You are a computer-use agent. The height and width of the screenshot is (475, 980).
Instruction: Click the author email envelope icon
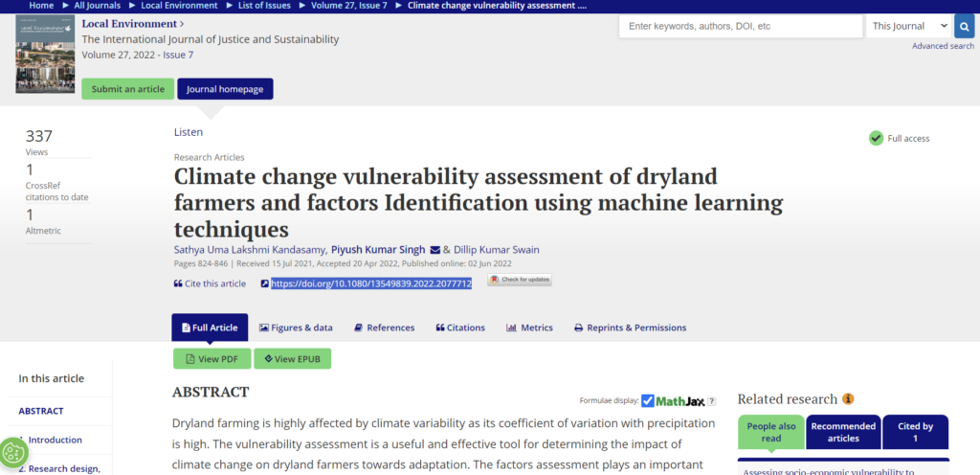coord(434,250)
